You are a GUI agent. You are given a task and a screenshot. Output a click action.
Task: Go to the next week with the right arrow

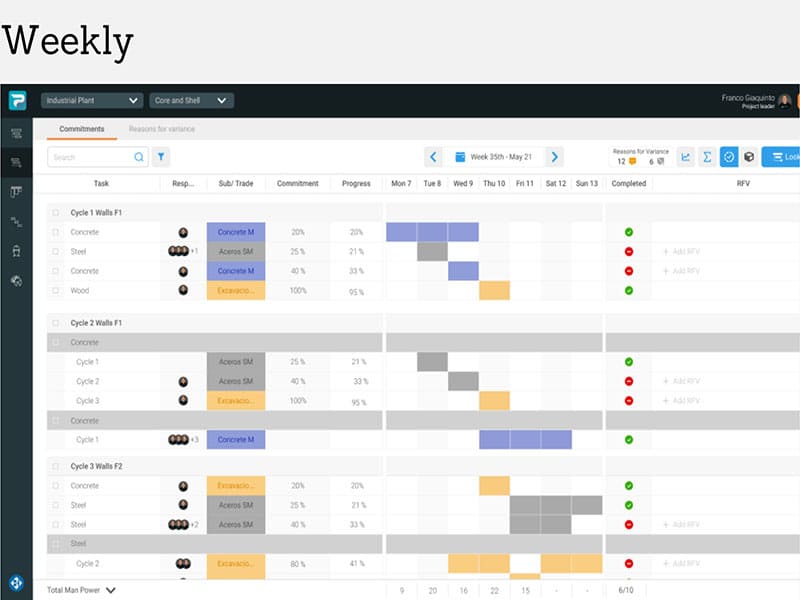(556, 157)
